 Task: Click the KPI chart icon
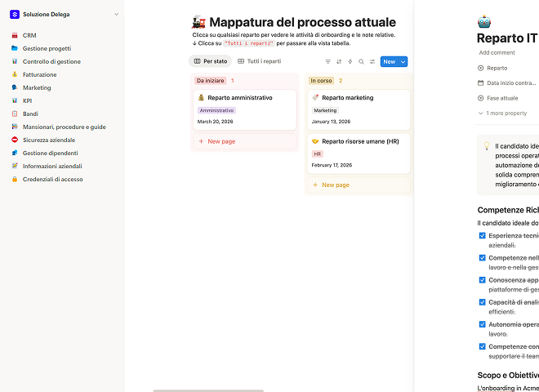(15, 100)
